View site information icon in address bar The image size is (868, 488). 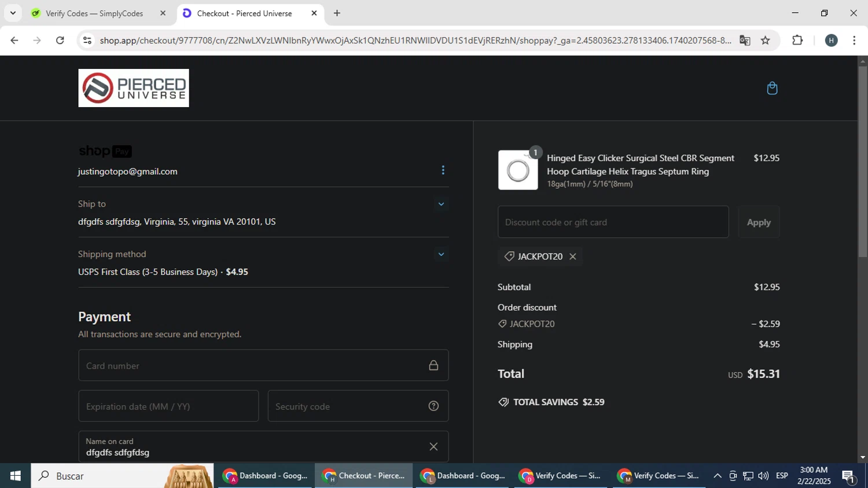87,40
